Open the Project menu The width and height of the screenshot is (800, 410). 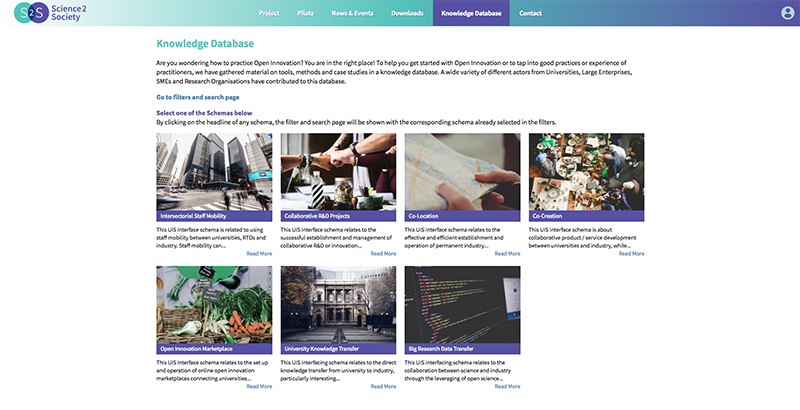(268, 14)
